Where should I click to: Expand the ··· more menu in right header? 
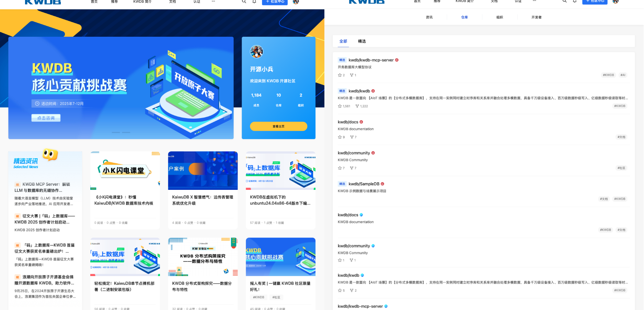tap(534, 2)
